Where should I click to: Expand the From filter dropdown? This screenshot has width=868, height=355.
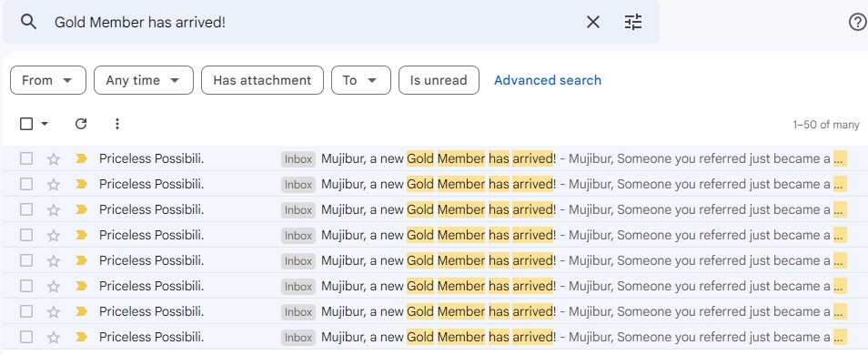[48, 80]
